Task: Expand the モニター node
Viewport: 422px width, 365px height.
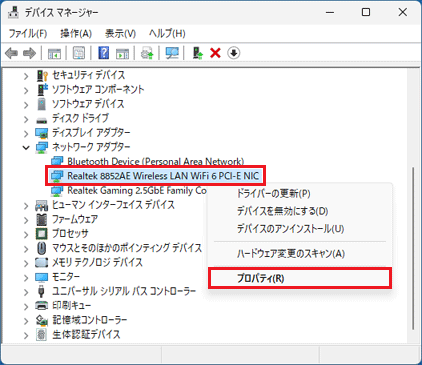Action: point(26,277)
